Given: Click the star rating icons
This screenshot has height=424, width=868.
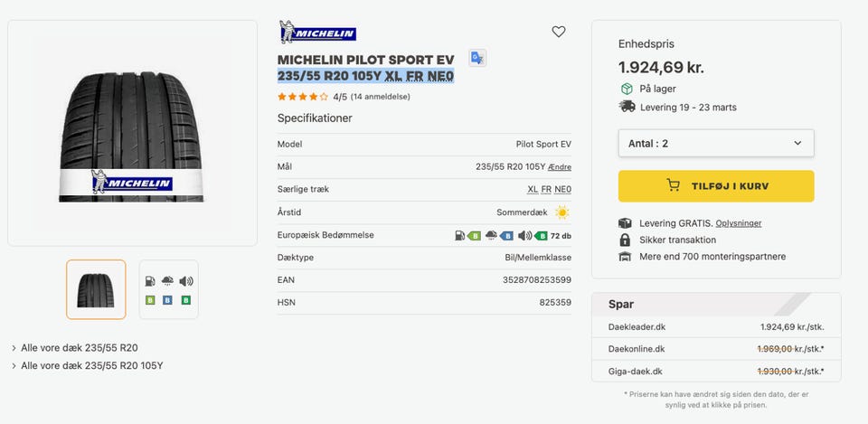Looking at the screenshot, I should click(x=303, y=97).
